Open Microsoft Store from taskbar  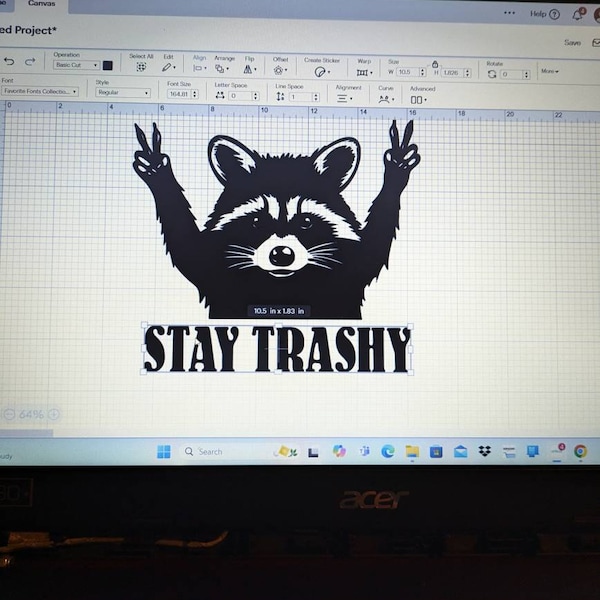(x=436, y=452)
